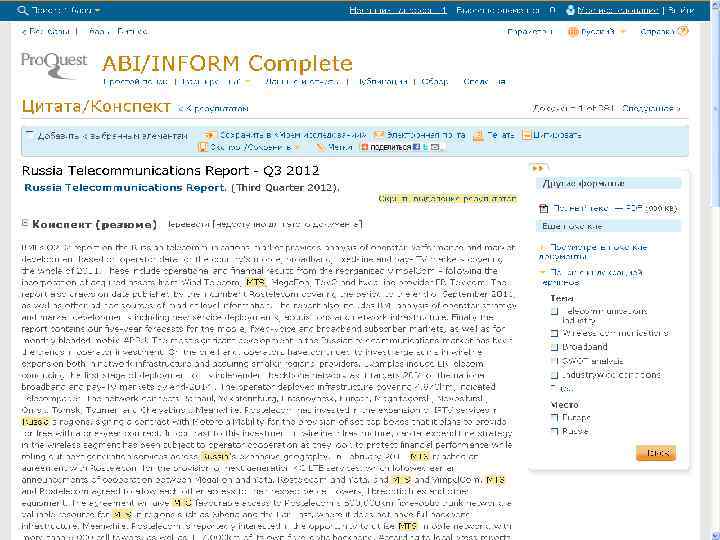Image resolution: width=720 pixels, height=540 pixels.
Task: Click the highlighted MTS term after Wind Telecom
Action: click(255, 282)
